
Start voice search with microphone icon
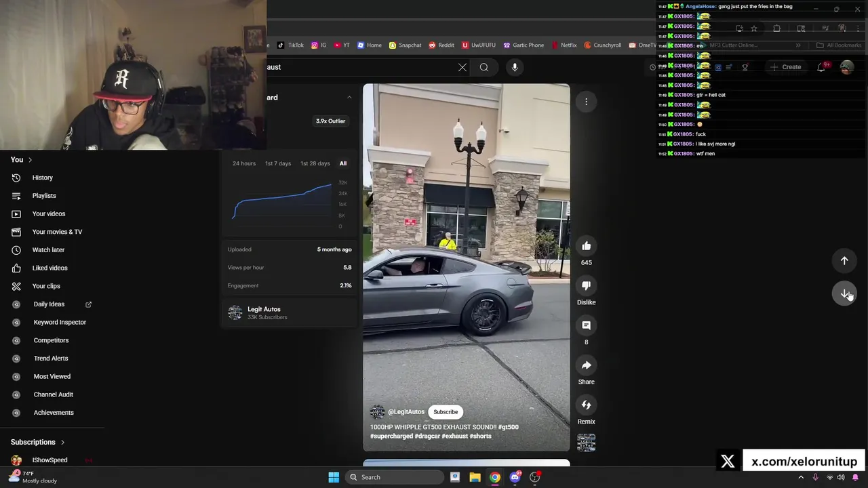tap(515, 67)
